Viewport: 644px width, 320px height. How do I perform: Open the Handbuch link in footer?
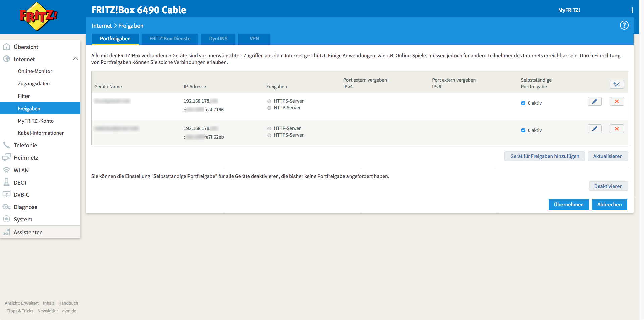[x=68, y=303]
